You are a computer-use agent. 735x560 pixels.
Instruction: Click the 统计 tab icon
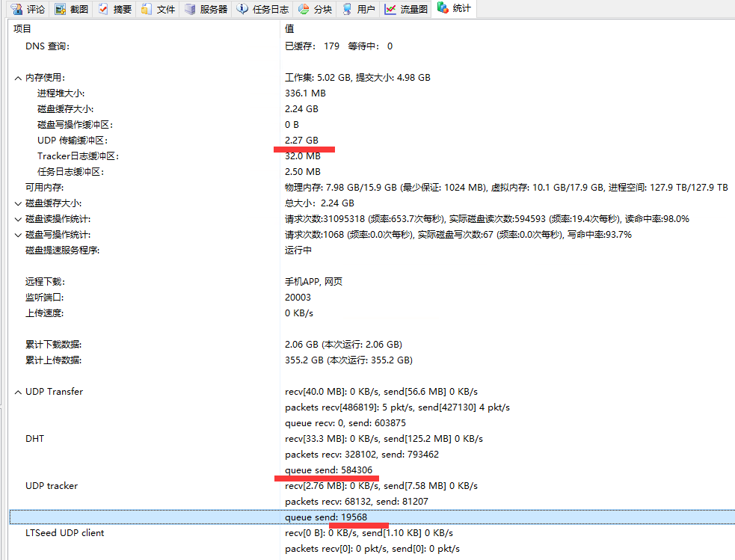tap(443, 7)
